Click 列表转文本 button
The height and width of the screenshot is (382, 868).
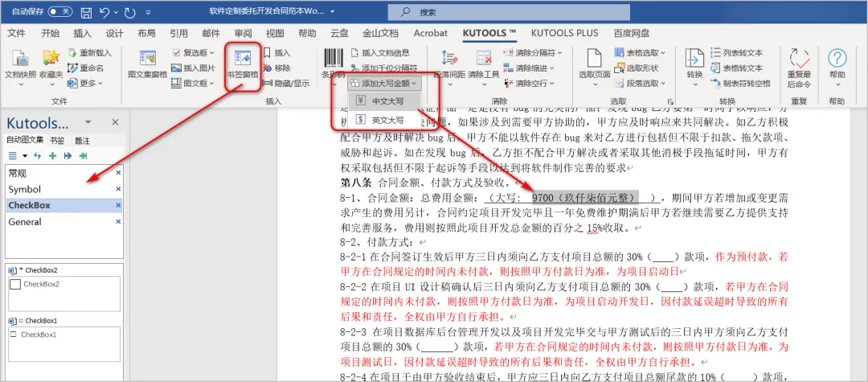[736, 53]
